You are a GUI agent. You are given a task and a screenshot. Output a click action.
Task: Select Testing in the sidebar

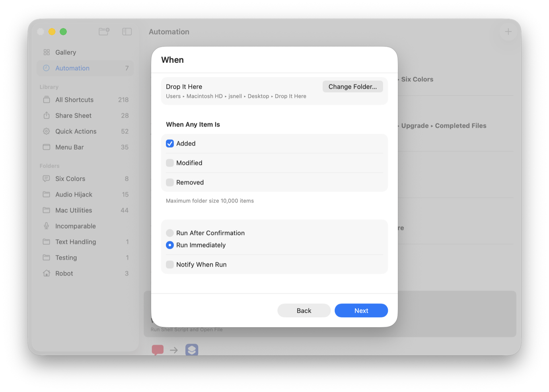pos(65,257)
